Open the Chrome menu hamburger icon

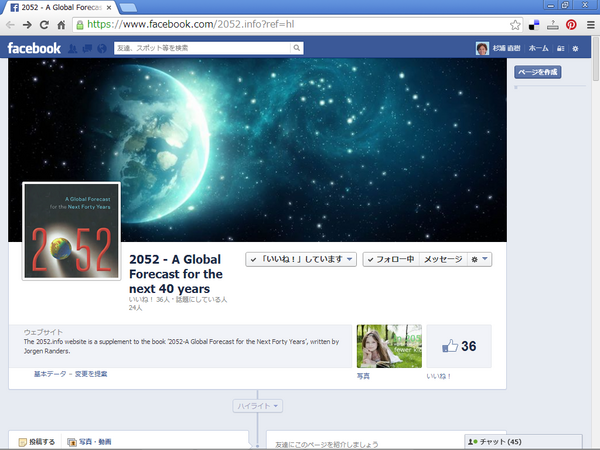pyautogui.click(x=590, y=25)
